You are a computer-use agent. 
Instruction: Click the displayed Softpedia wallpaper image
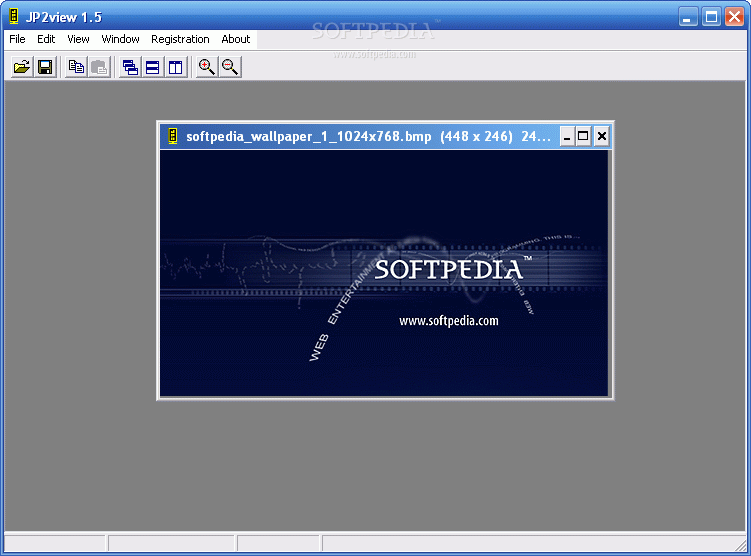tap(384, 273)
